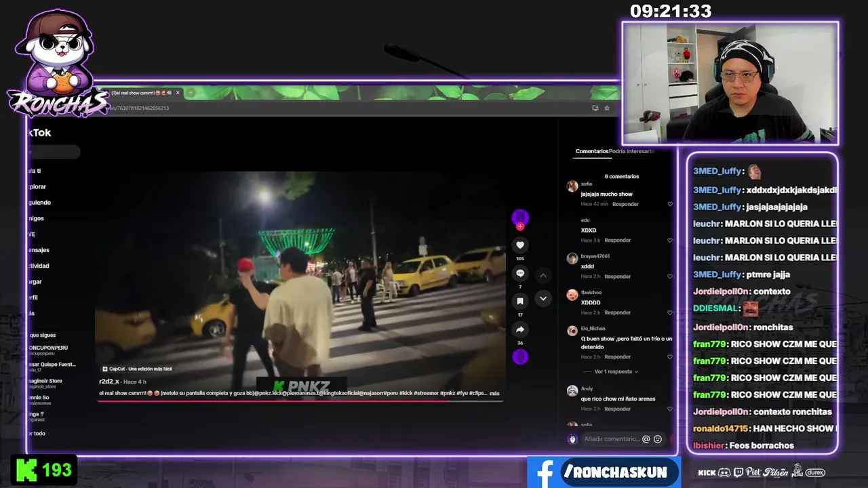Open sofia's profile avatar in comments
The image size is (868, 488).
[x=572, y=186]
